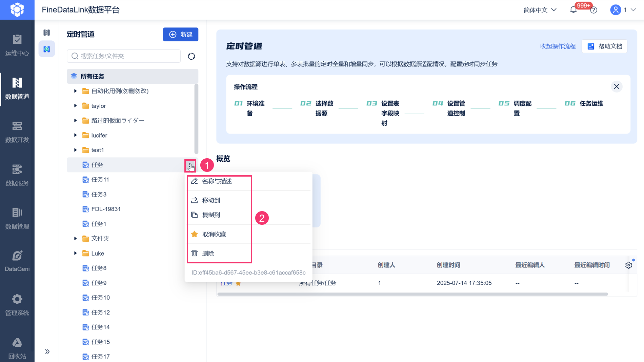The width and height of the screenshot is (644, 362).
Task: Open the 简体中文 language dropdown
Action: pyautogui.click(x=540, y=10)
